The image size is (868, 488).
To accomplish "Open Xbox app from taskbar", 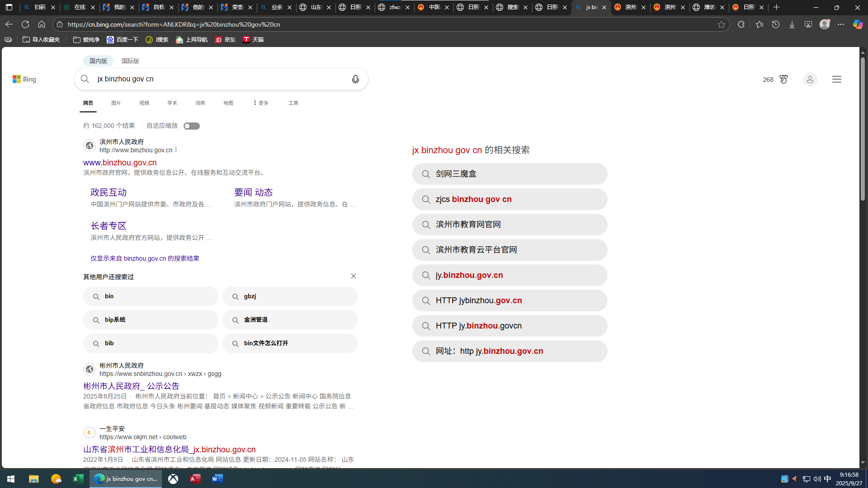I will (x=173, y=479).
